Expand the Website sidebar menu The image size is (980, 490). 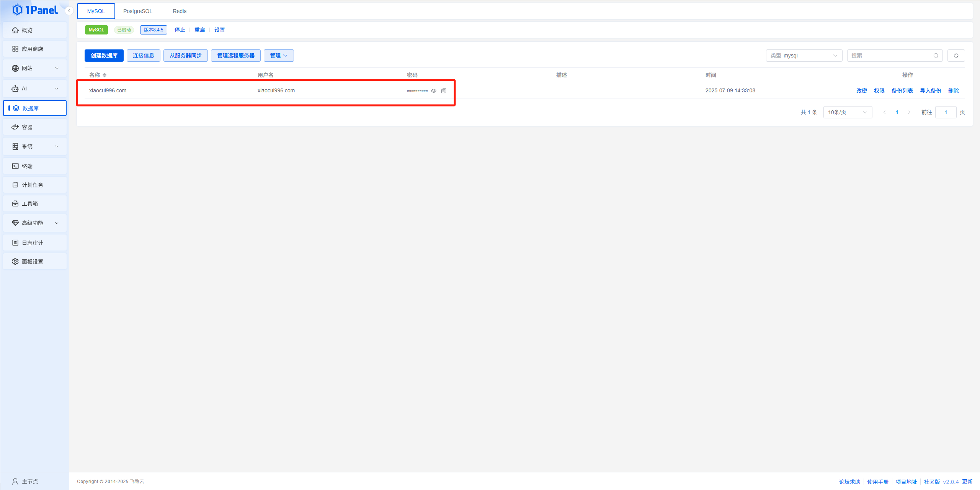(34, 68)
